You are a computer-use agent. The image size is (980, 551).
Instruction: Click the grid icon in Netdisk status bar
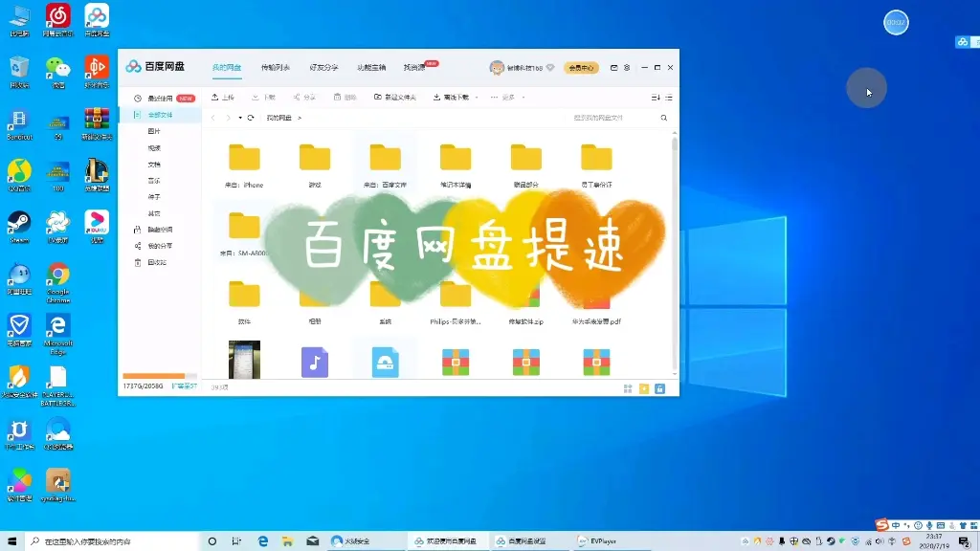(x=628, y=388)
